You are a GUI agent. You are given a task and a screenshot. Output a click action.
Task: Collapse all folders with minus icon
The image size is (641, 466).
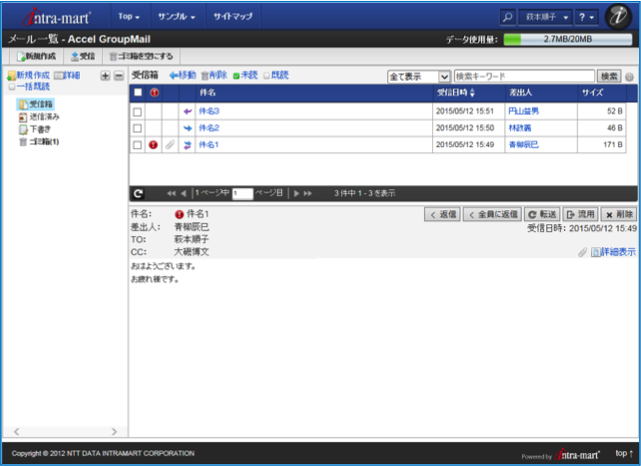click(x=119, y=76)
